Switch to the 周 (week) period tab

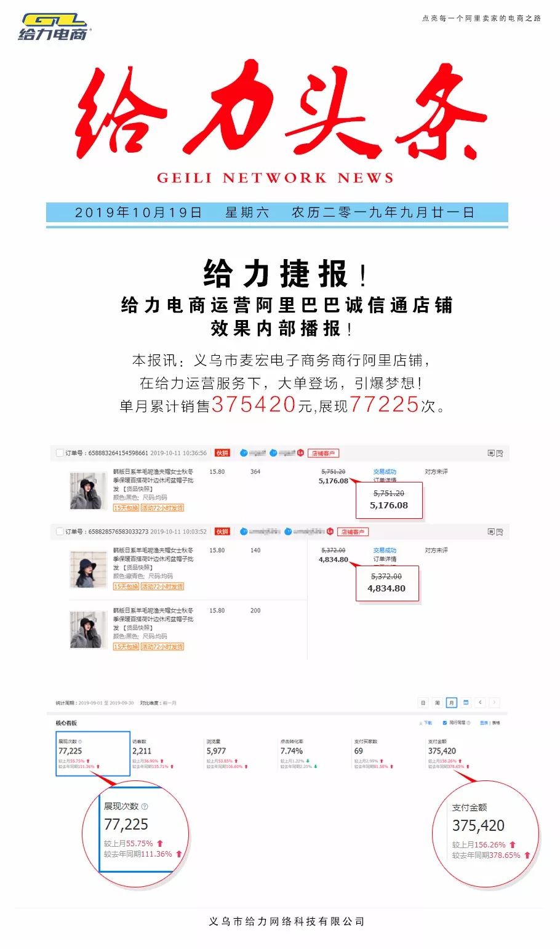437,702
